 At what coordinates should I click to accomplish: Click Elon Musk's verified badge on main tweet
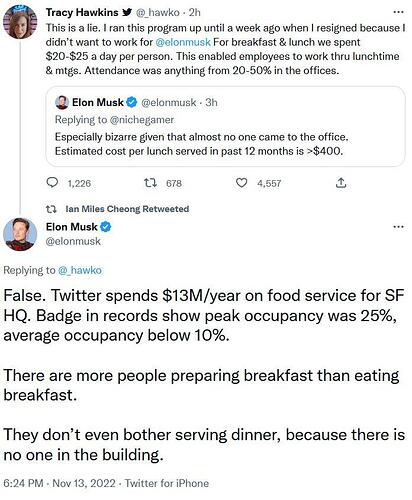(106, 227)
